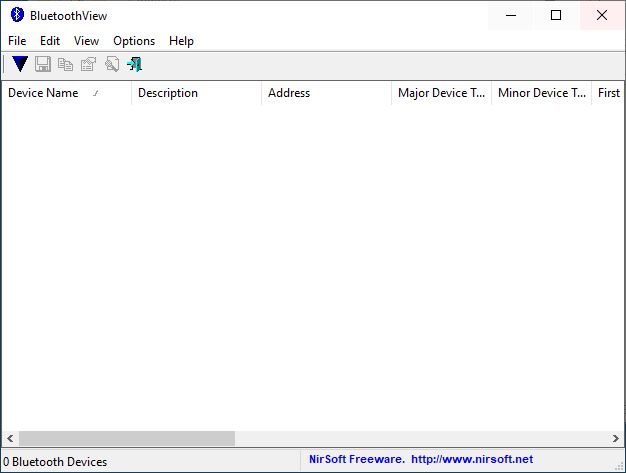Screen dimensions: 626x473
Task: Close the BluetoothView window
Action: coord(602,15)
